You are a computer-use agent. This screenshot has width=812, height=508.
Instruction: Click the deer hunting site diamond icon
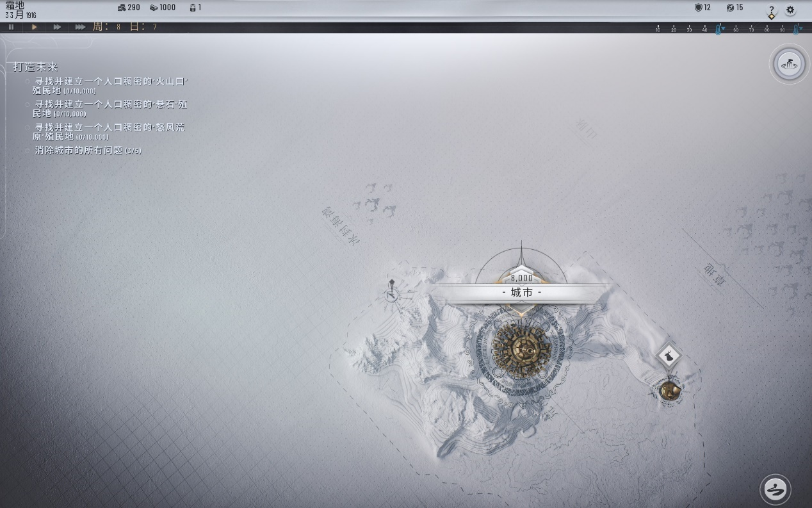click(669, 356)
